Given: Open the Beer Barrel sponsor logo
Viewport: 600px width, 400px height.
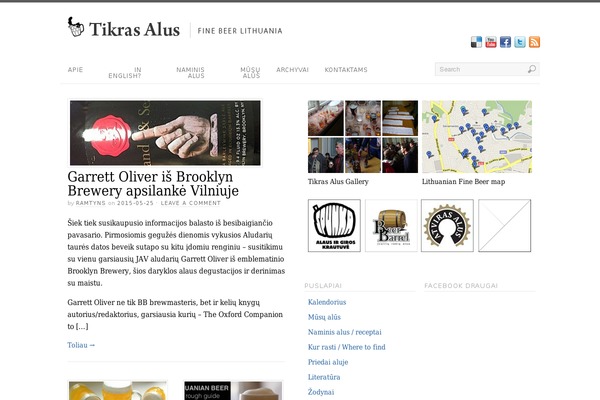Looking at the screenshot, I should pos(391,225).
